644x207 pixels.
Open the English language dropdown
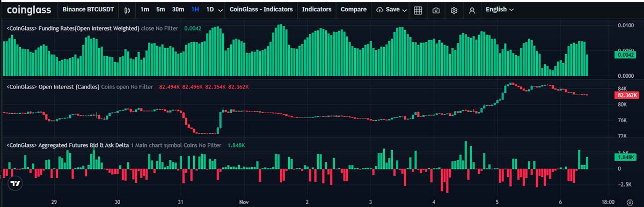click(x=499, y=10)
